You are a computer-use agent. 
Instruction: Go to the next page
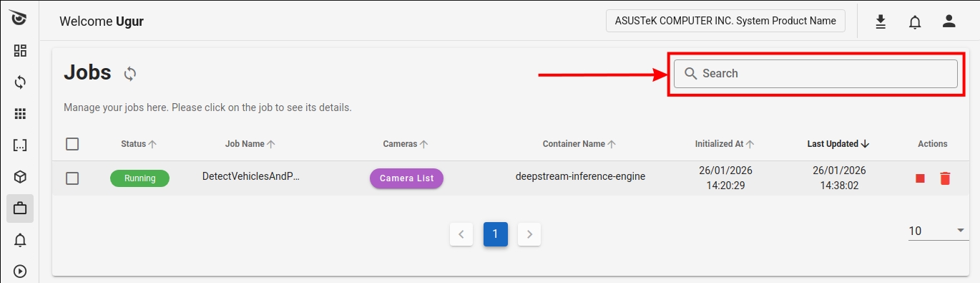pyautogui.click(x=529, y=234)
